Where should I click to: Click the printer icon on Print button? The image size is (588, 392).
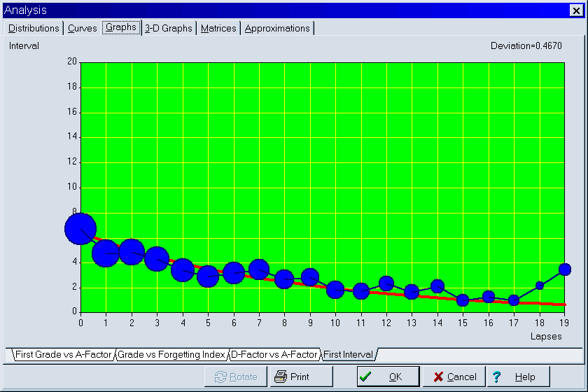coord(281,377)
